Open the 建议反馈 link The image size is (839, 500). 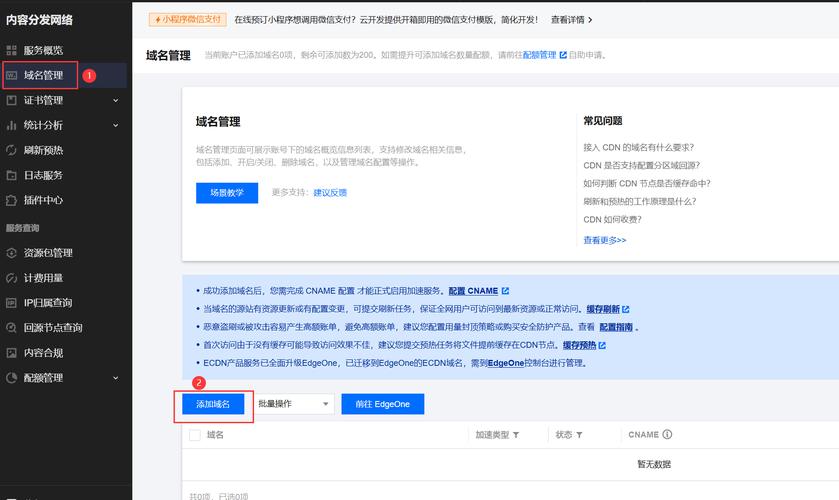(330, 193)
